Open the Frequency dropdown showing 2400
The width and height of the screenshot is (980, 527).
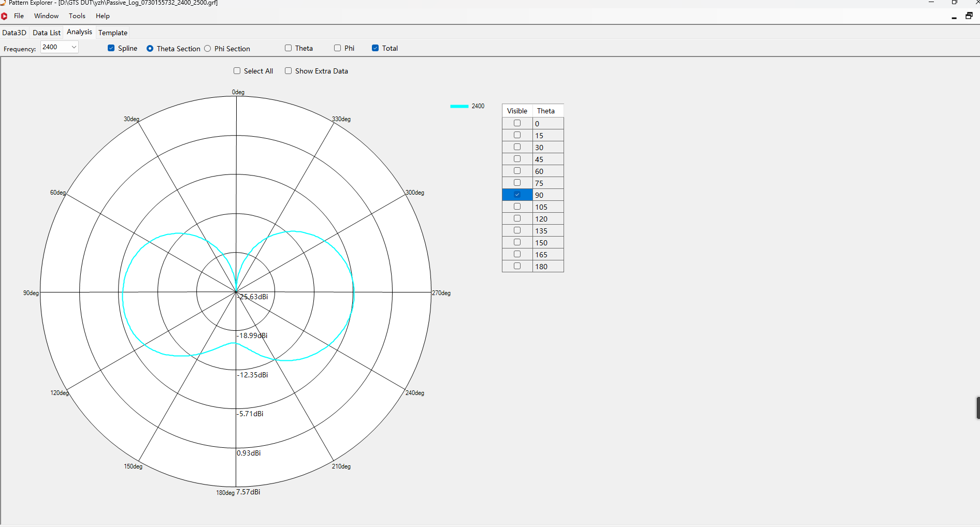[x=60, y=47]
